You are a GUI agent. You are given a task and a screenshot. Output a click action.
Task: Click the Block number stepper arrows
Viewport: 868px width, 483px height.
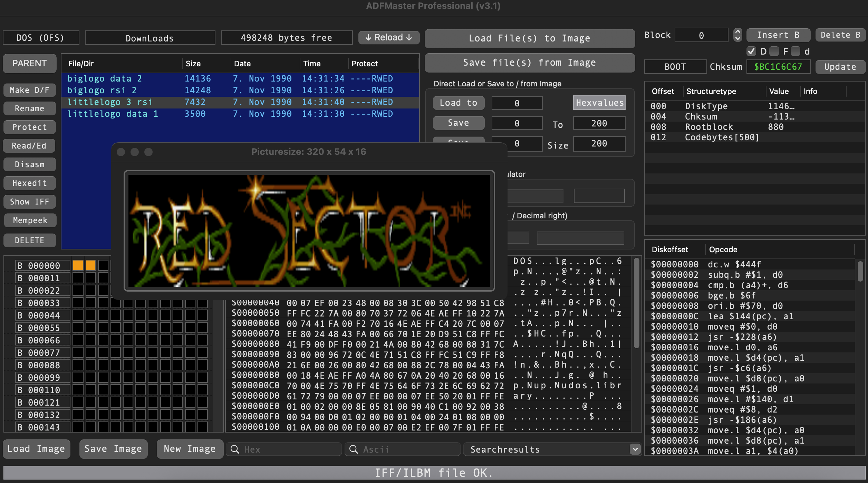737,35
